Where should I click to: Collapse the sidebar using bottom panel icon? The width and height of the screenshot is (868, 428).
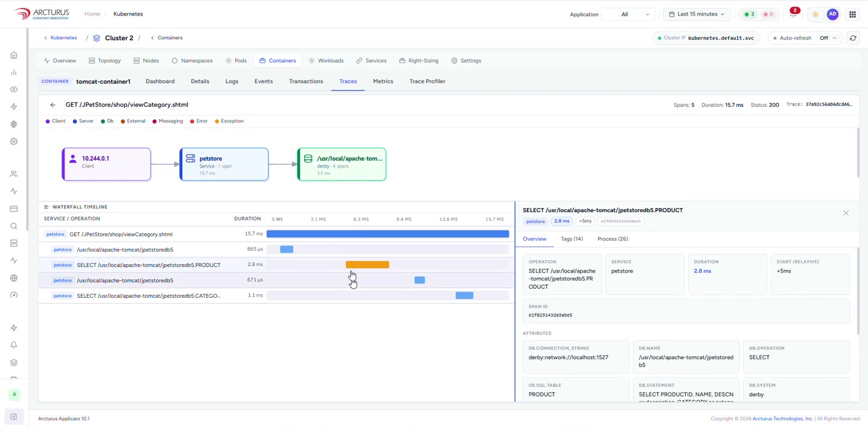14,417
